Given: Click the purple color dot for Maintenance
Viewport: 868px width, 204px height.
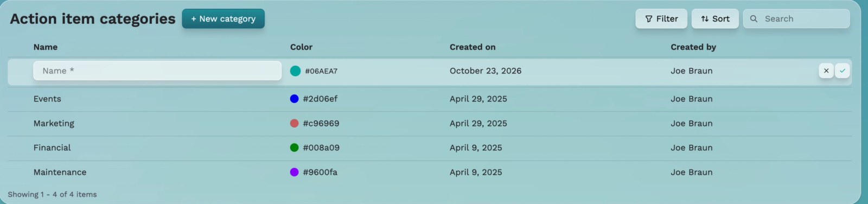Looking at the screenshot, I should [x=295, y=172].
